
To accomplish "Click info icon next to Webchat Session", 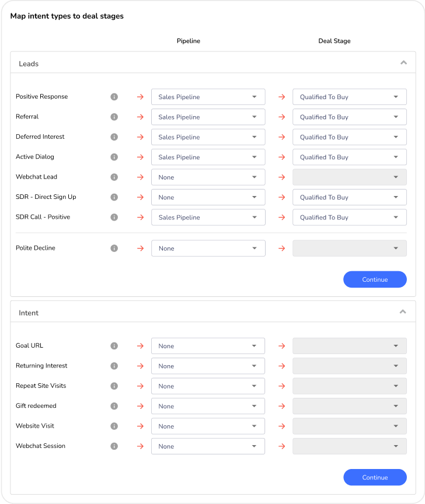I will (114, 446).
